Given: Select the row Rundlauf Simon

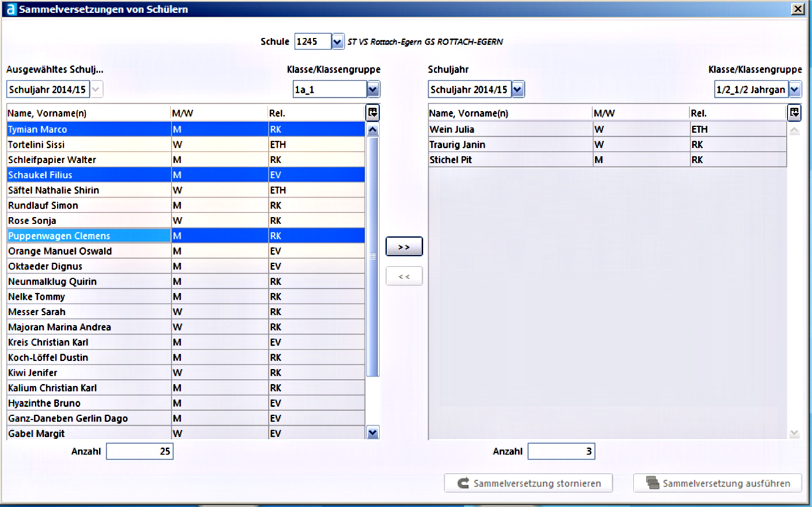Looking at the screenshot, I should tap(186, 205).
